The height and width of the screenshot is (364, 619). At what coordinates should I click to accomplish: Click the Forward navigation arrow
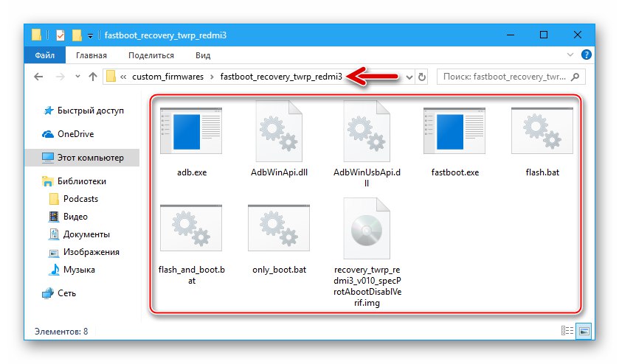point(60,77)
